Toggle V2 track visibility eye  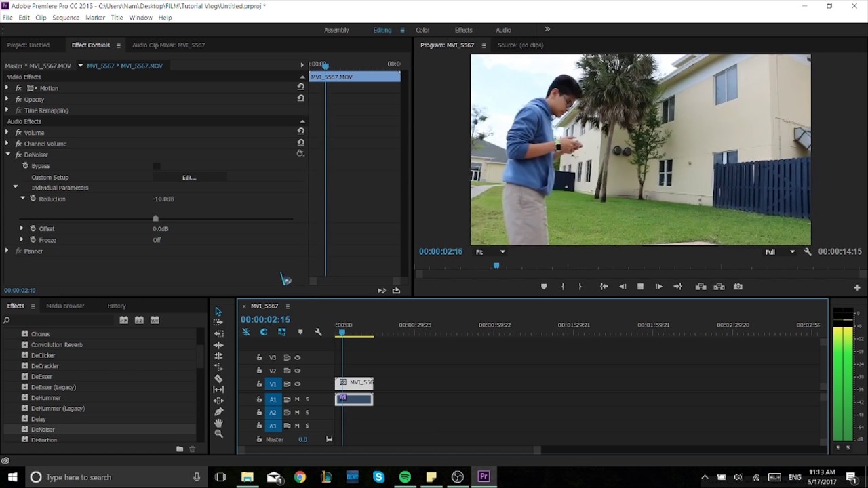tap(297, 371)
